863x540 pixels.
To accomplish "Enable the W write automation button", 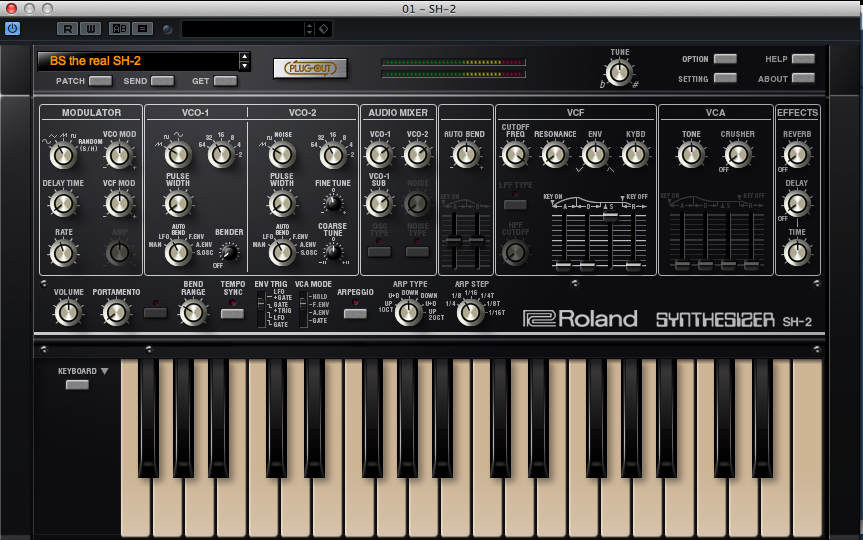I will click(91, 29).
